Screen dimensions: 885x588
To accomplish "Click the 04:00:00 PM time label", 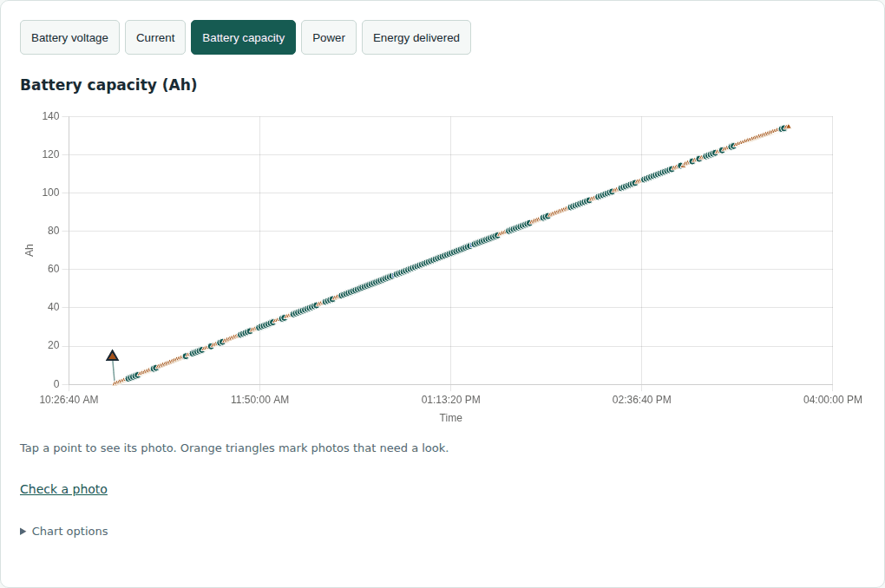I will (x=833, y=400).
